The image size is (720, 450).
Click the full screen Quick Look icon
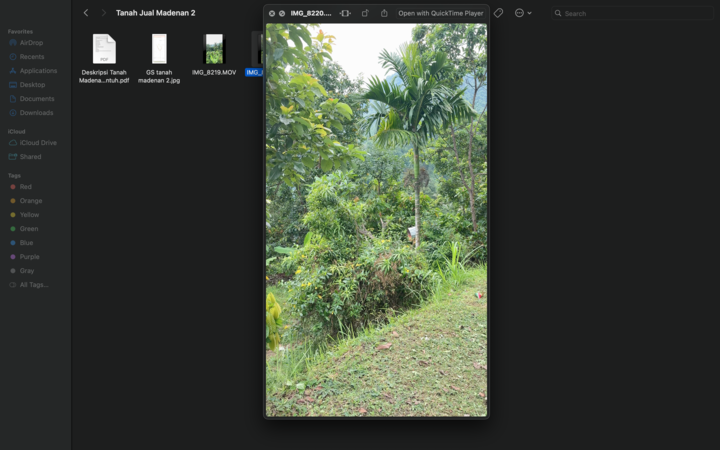coord(282,13)
